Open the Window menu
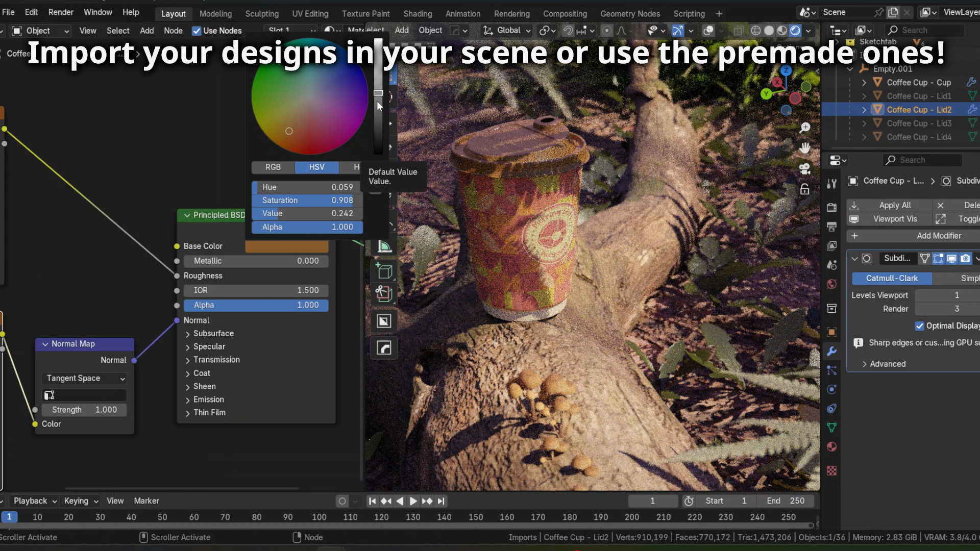This screenshot has width=980, height=551. click(97, 12)
